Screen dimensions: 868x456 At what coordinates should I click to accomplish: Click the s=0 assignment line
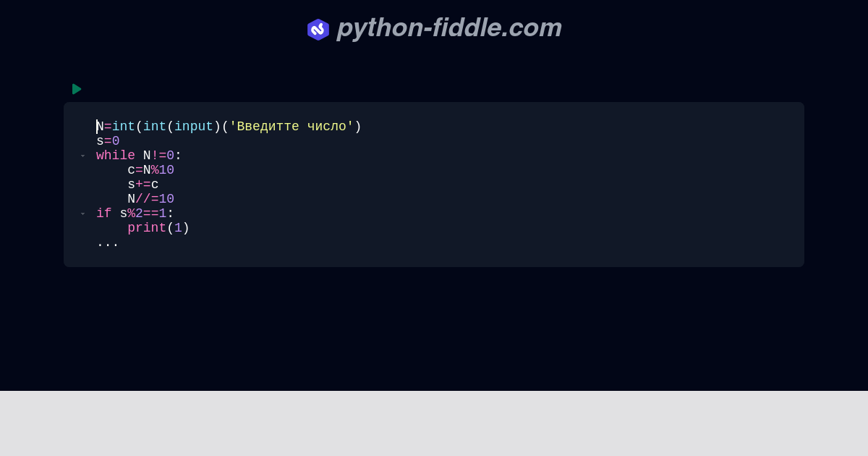(108, 141)
